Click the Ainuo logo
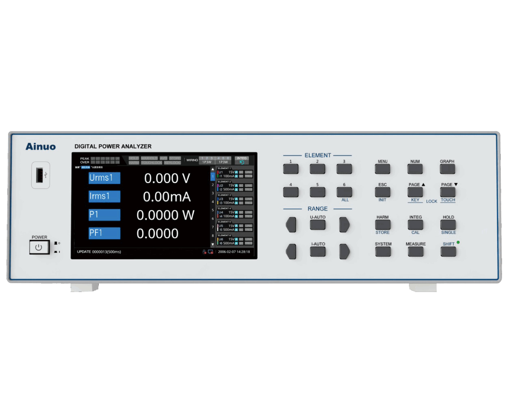The image size is (509, 420). pos(41,146)
